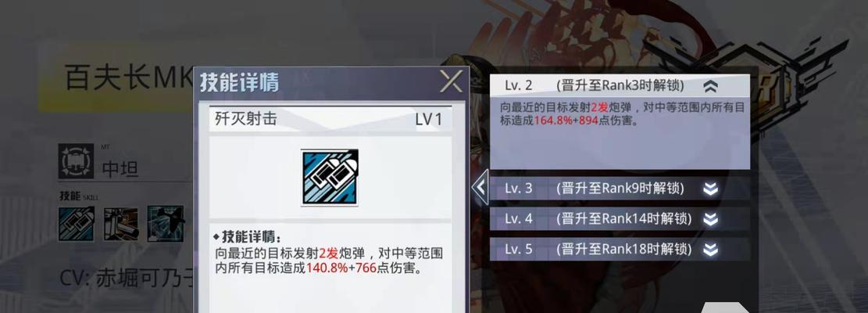Tap the 歼灭射击 LV1 title bar
Image resolution: width=868 pixels, height=313 pixels.
click(330, 119)
